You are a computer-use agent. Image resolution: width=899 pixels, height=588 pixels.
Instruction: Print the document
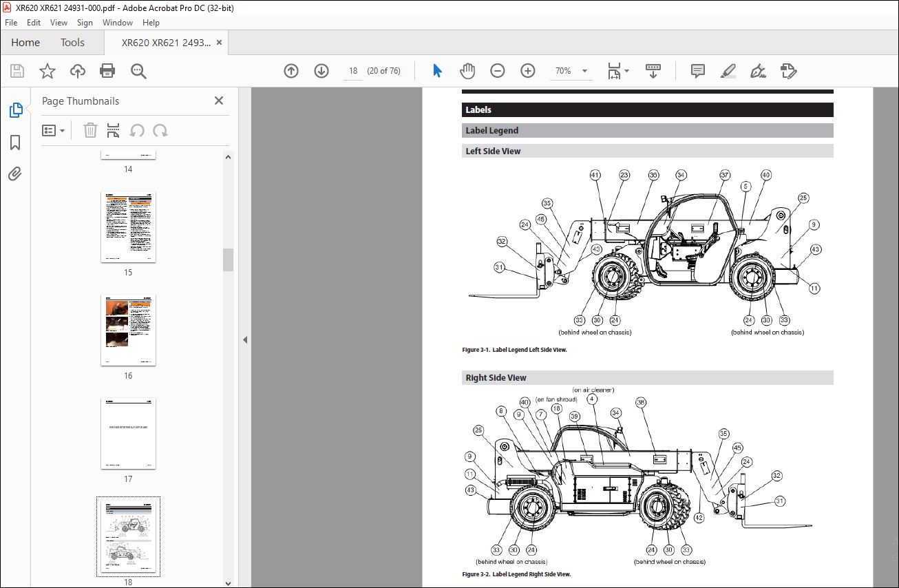tap(107, 71)
